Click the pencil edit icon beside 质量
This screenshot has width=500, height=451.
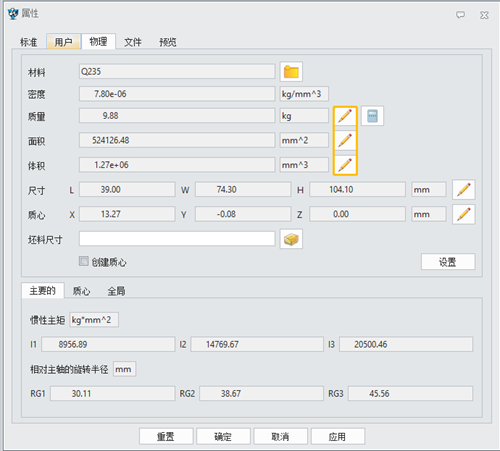[x=345, y=116]
